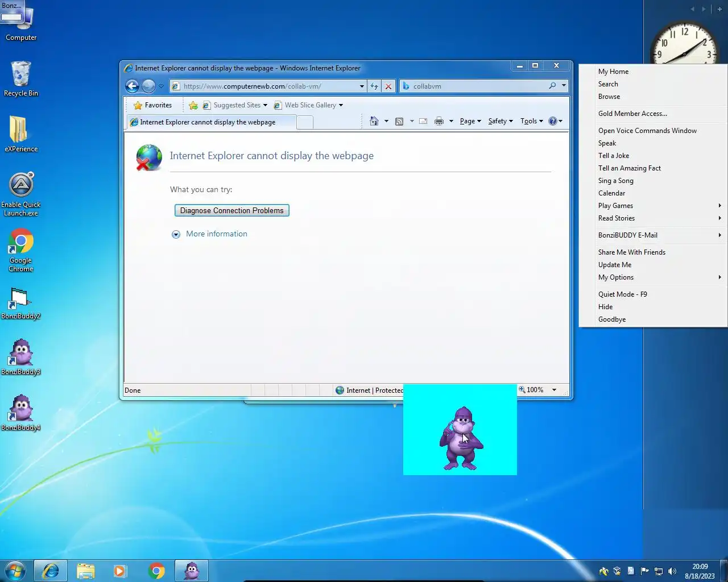Click Add to Favorites Bar star icon
Image resolution: width=728 pixels, height=582 pixels.
point(193,105)
